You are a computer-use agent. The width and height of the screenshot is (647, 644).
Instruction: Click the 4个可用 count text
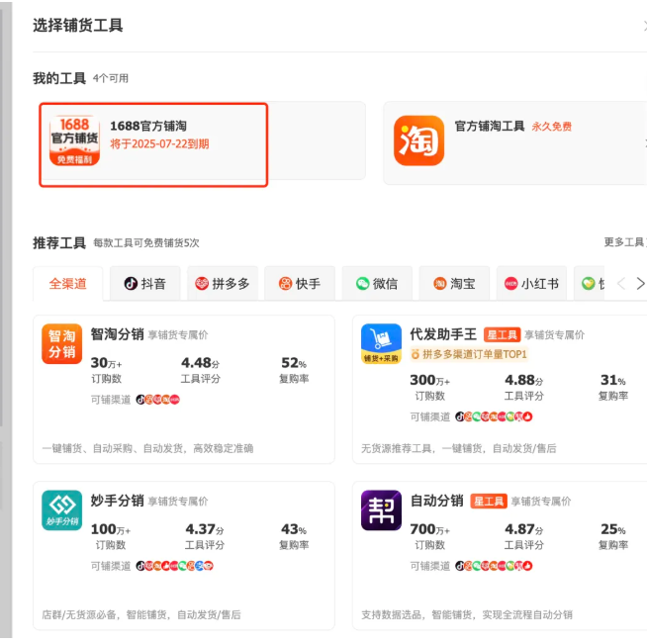110,78
